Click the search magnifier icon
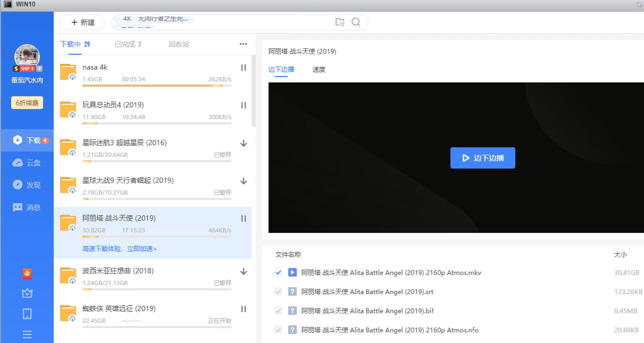 tap(356, 22)
